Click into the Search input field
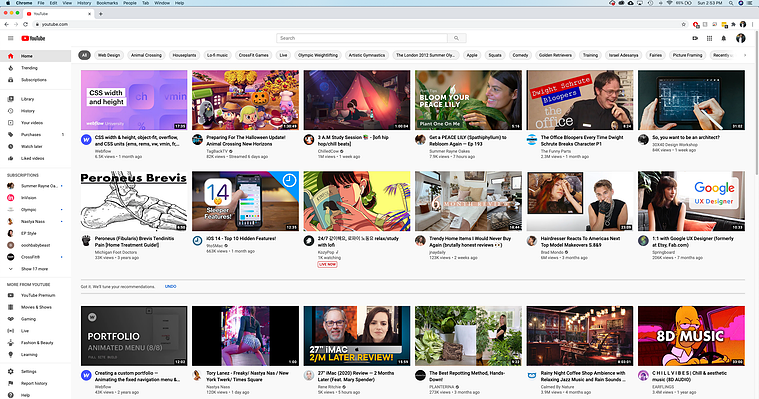The height and width of the screenshot is (399, 759). click(362, 38)
